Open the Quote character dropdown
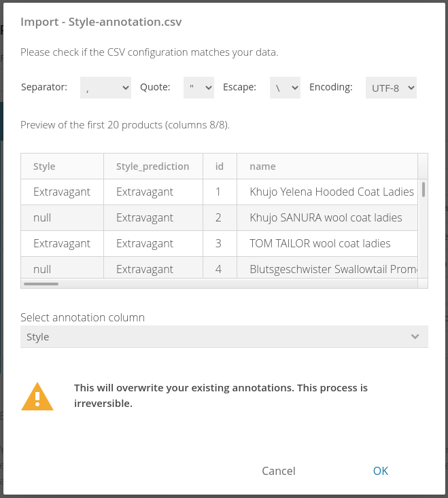This screenshot has width=448, height=498. [x=199, y=88]
